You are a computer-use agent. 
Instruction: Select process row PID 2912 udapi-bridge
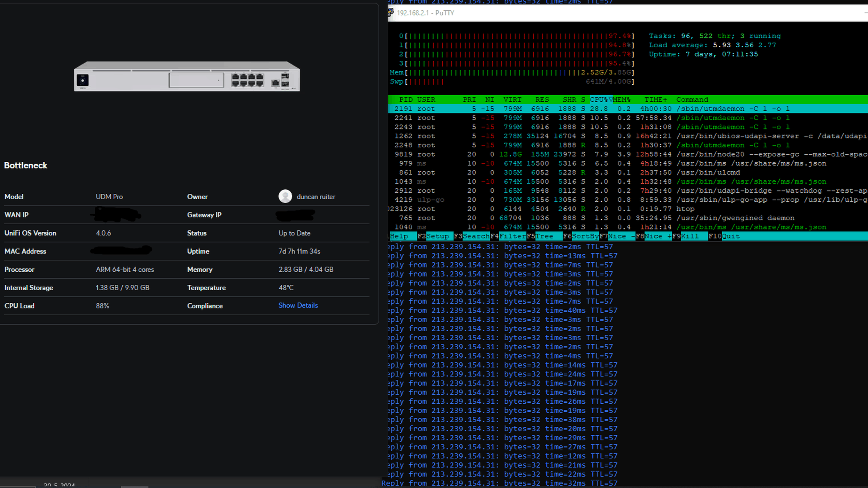[x=628, y=190]
